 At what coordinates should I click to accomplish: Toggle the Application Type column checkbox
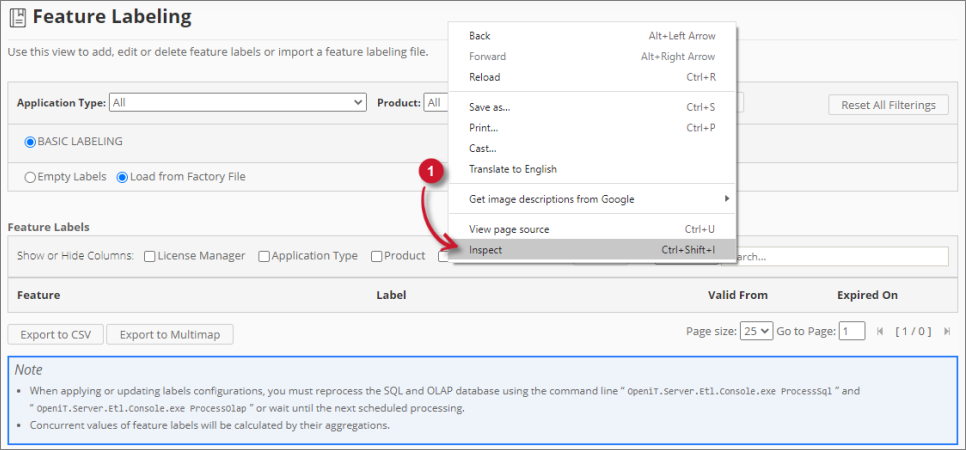[x=264, y=256]
